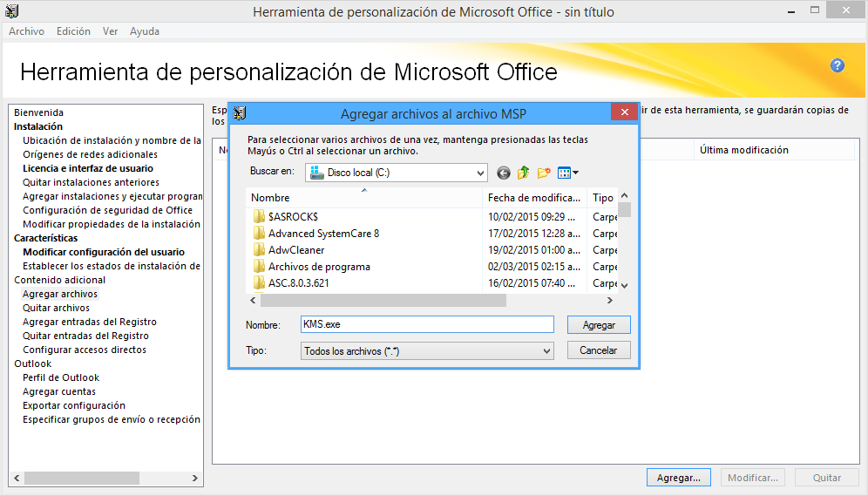Click the Archivos de programa folder icon
The height and width of the screenshot is (496, 868).
click(259, 266)
